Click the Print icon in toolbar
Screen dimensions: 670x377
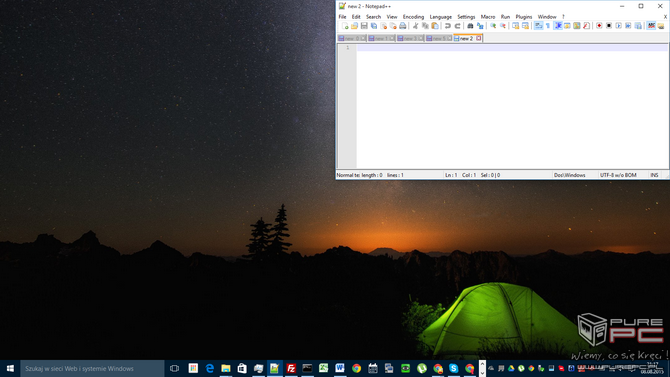click(403, 26)
